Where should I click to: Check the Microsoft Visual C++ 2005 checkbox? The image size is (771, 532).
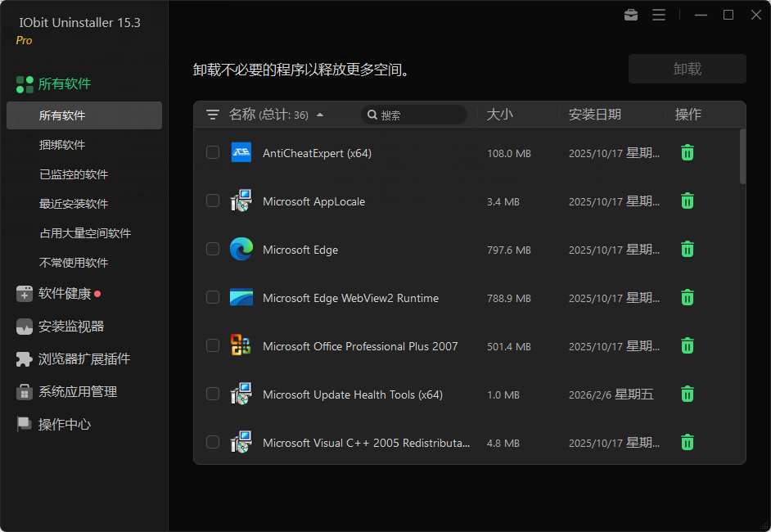click(x=213, y=442)
